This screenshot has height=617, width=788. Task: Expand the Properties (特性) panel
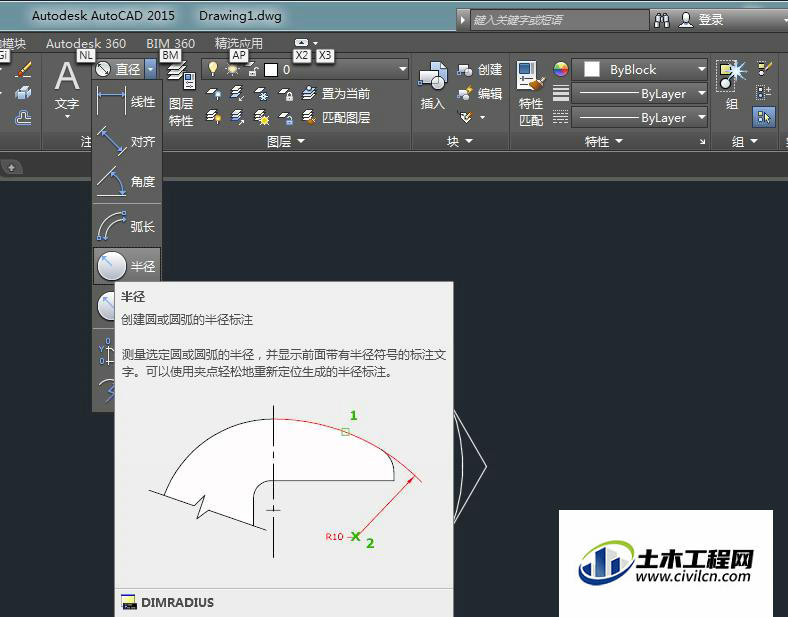(x=603, y=142)
